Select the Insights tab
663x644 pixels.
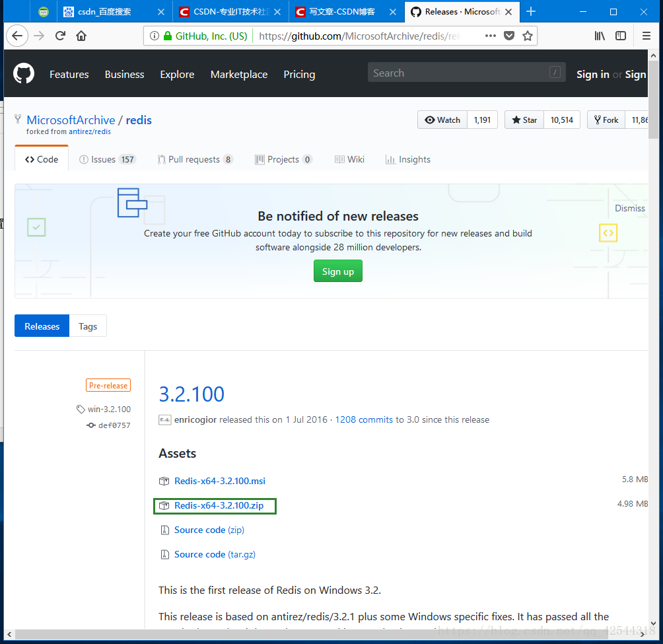408,159
